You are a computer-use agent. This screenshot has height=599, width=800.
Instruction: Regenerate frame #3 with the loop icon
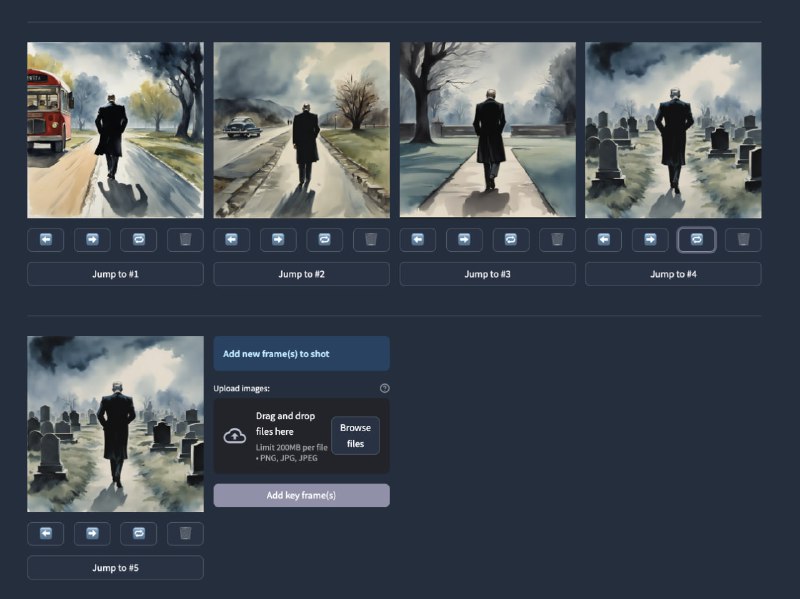[510, 240]
